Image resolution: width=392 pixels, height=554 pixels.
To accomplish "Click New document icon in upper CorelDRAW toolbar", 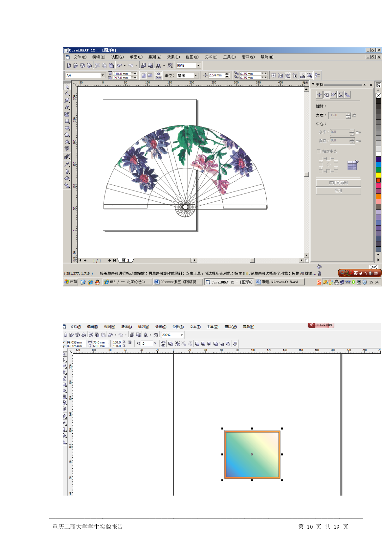I will click(69, 65).
